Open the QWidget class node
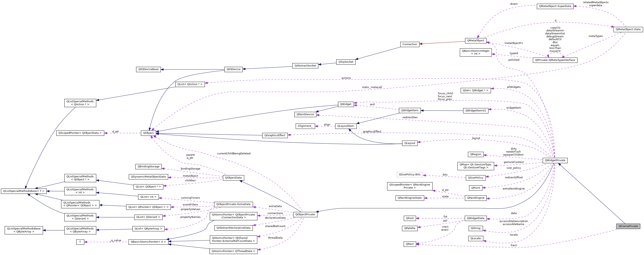This screenshot has height=255, width=644. (x=346, y=104)
